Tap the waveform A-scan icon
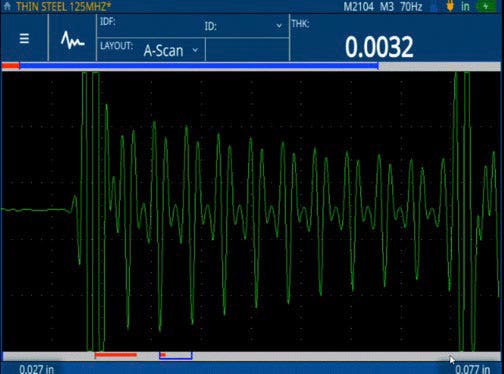The width and height of the screenshot is (504, 374). [72, 40]
